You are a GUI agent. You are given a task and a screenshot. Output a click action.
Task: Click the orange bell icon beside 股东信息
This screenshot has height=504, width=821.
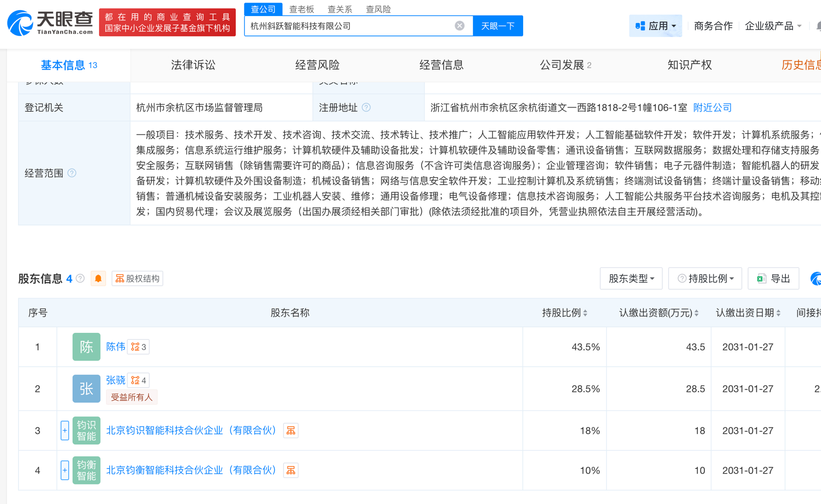point(98,278)
